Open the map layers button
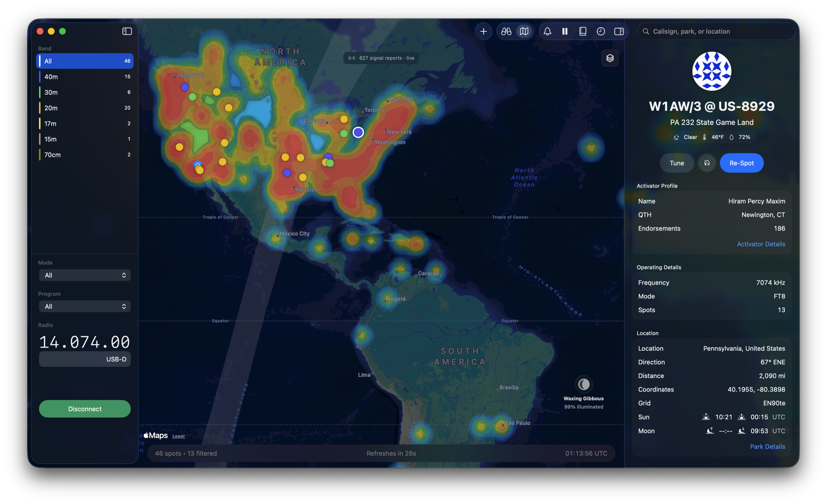This screenshot has width=827, height=504. pos(610,58)
